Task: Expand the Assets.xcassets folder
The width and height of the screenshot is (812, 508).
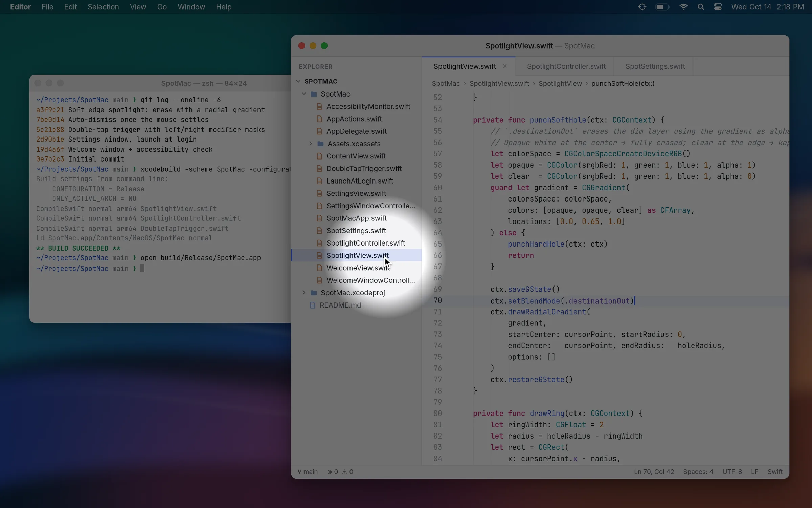Action: [311, 144]
